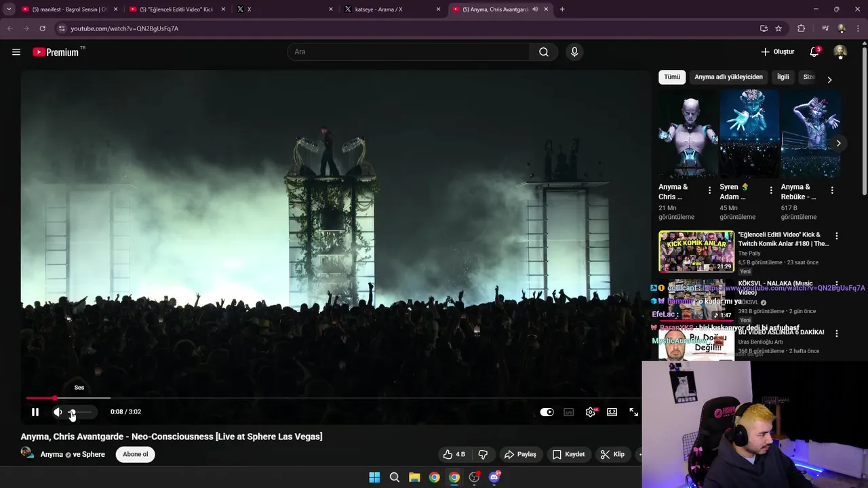Screen dimensions: 868x488
Task: Open Chrome extensions puzzle icon
Action: coord(802,28)
